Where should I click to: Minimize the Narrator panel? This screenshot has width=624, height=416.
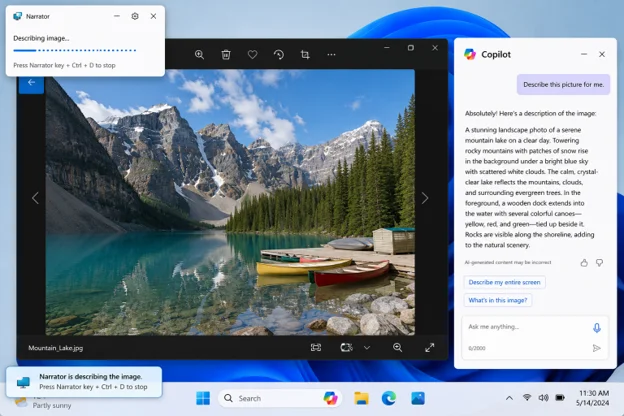click(x=117, y=16)
